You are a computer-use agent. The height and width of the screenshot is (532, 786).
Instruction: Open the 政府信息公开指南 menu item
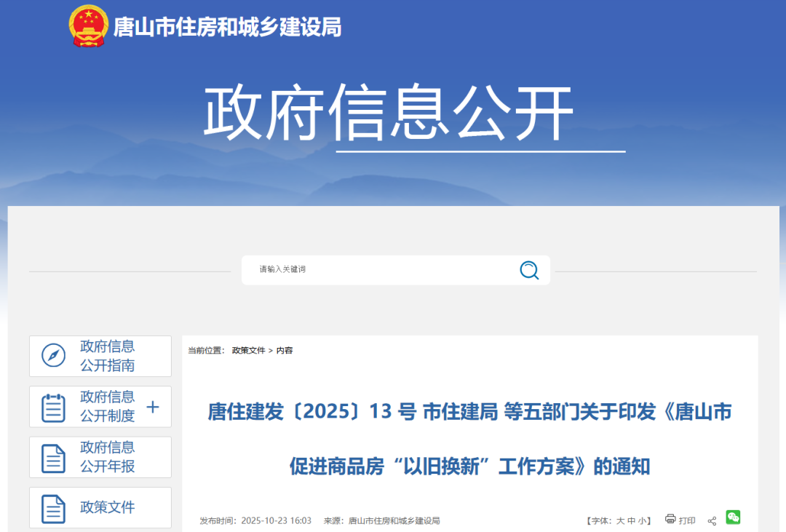108,356
